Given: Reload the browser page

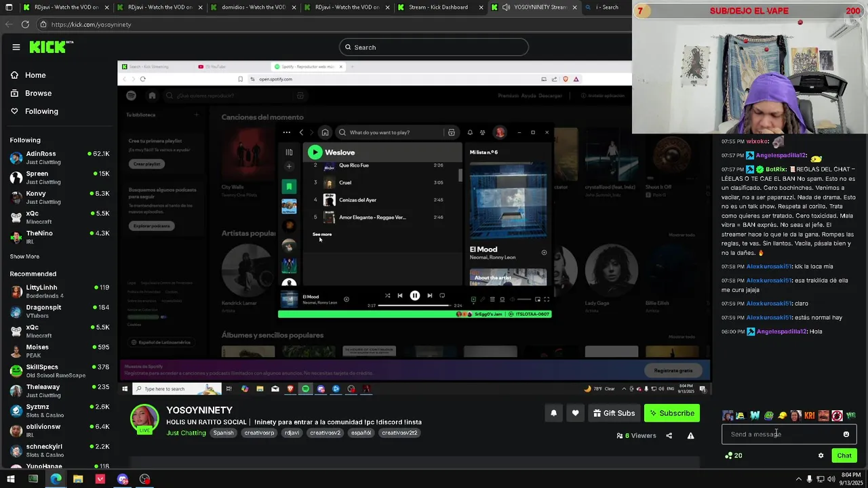Looking at the screenshot, I should (25, 24).
